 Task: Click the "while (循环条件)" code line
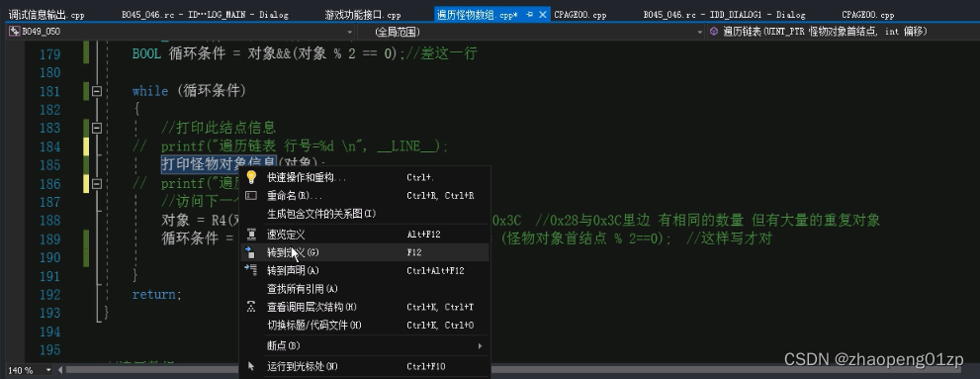[190, 91]
